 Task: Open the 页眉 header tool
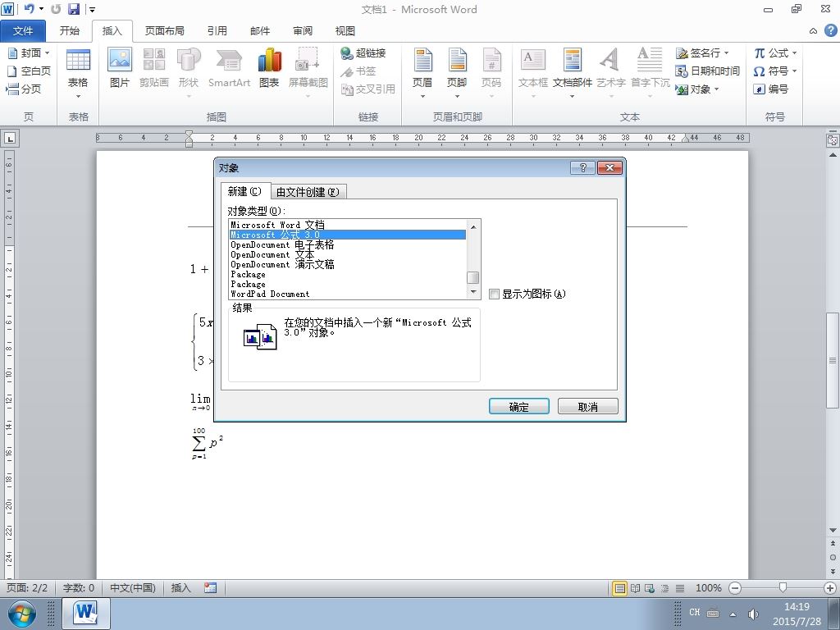point(422,73)
